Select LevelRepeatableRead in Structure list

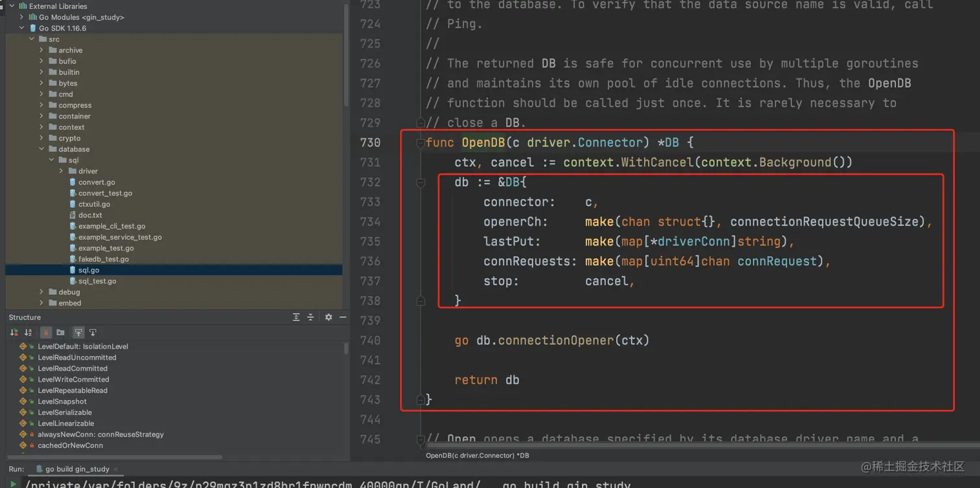[x=73, y=391]
